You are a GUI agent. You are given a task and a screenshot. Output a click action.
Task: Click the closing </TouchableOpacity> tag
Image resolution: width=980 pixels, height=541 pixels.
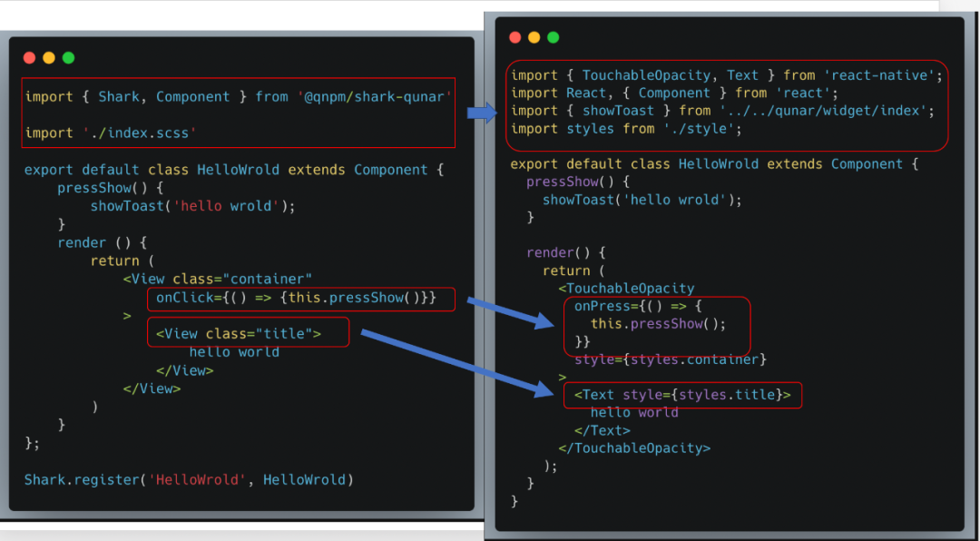click(634, 448)
